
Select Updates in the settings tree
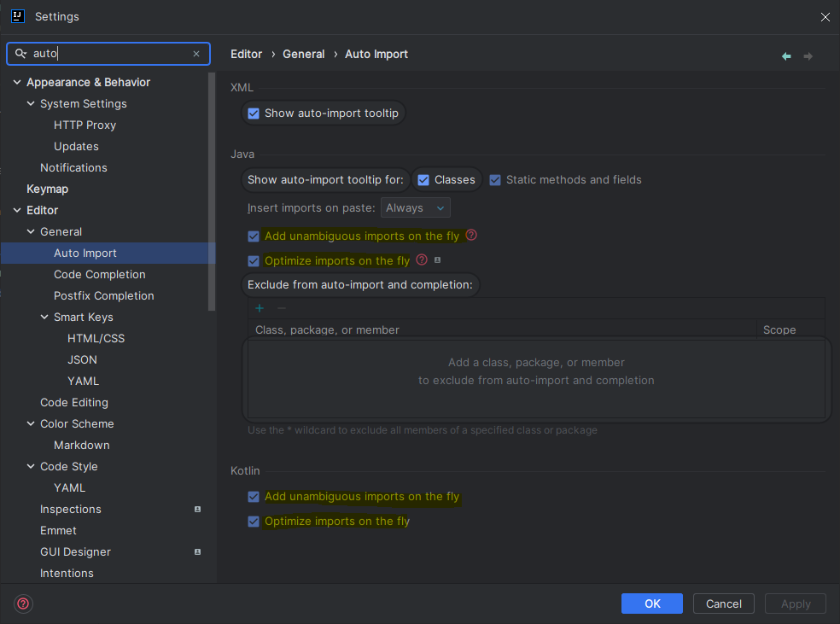pyautogui.click(x=76, y=146)
